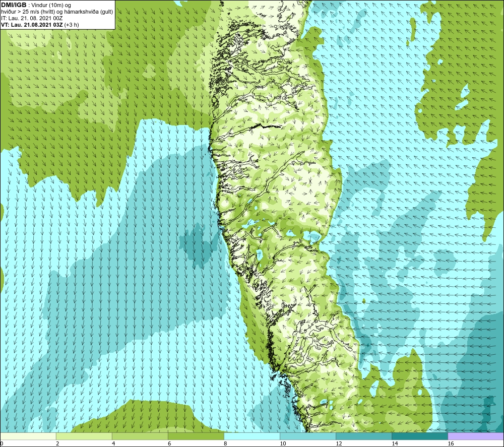Click the legend tick label '10'
Viewport: 504px width, 447px height.
pos(283,444)
